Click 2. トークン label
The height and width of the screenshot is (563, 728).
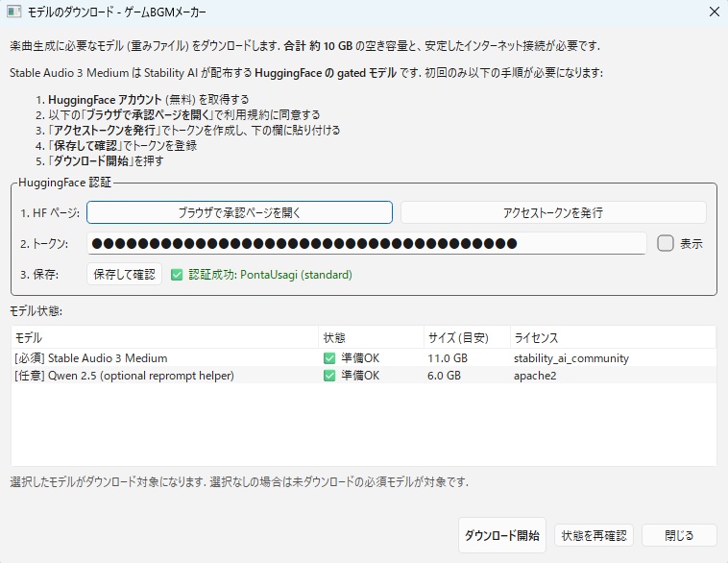point(44,244)
